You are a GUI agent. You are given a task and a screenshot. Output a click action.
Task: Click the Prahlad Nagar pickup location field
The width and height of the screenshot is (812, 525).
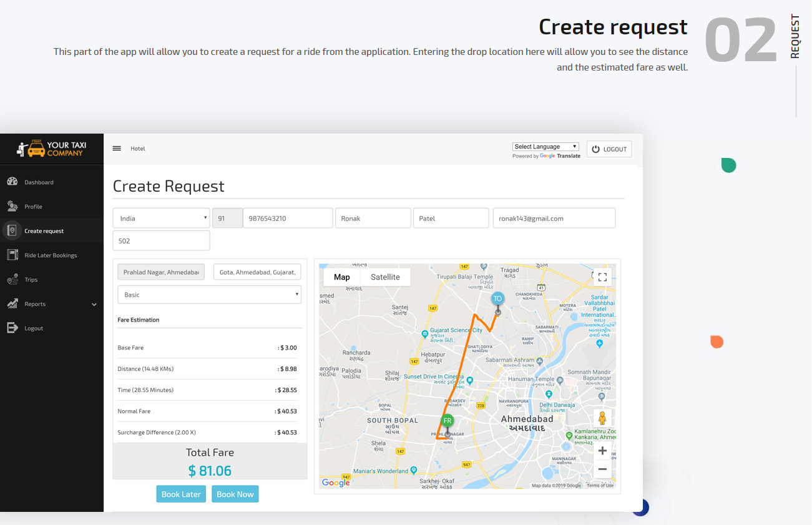(x=161, y=272)
